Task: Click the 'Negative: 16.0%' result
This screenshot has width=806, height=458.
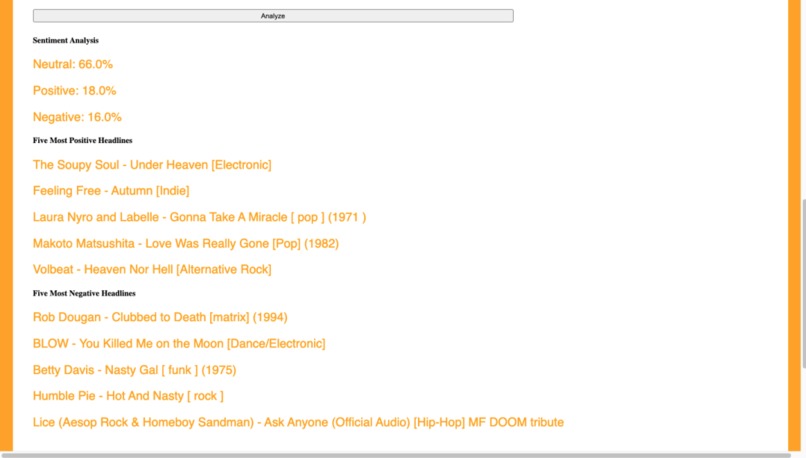Action: (77, 117)
